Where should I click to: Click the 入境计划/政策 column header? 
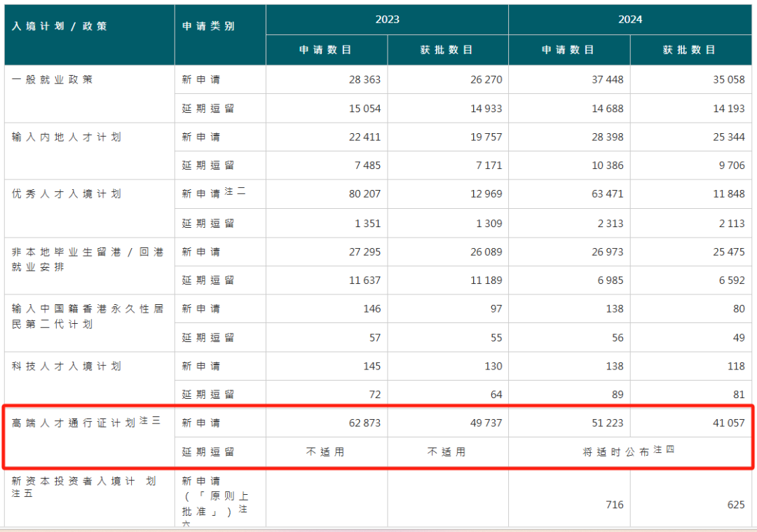60,27
